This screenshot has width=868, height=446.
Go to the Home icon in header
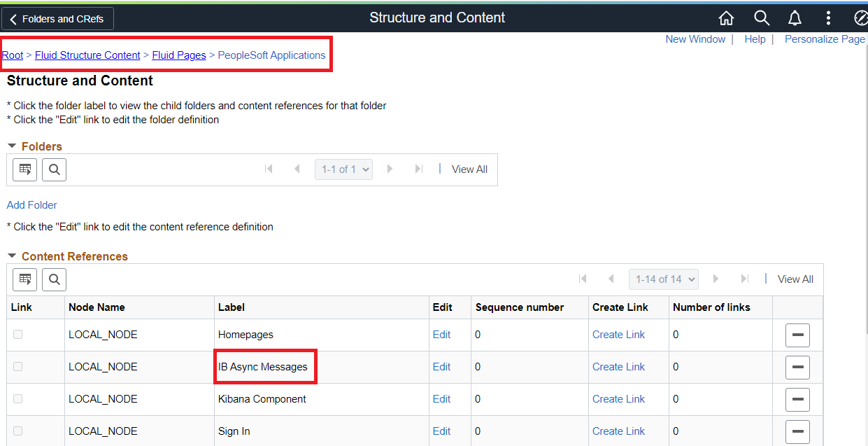click(727, 18)
